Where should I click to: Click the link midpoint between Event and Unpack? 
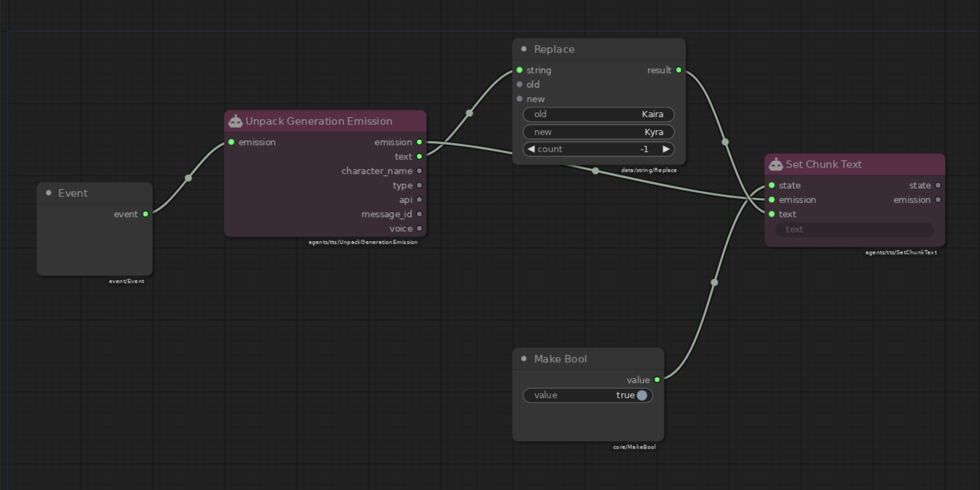[x=188, y=178]
